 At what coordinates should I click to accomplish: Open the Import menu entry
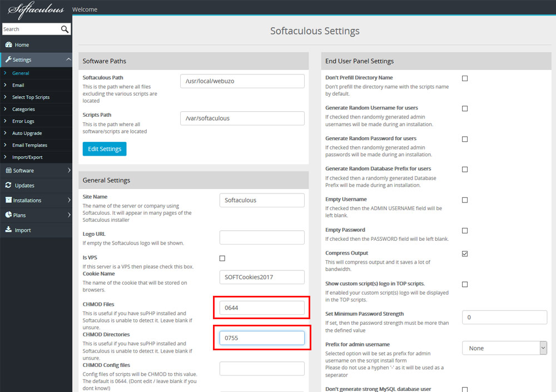23,230
